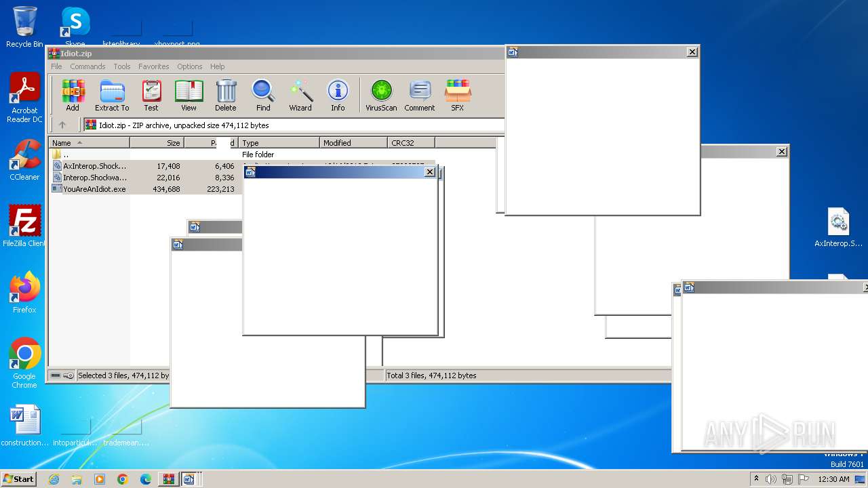
Task: Sort by the Modified column header
Action: pos(353,142)
